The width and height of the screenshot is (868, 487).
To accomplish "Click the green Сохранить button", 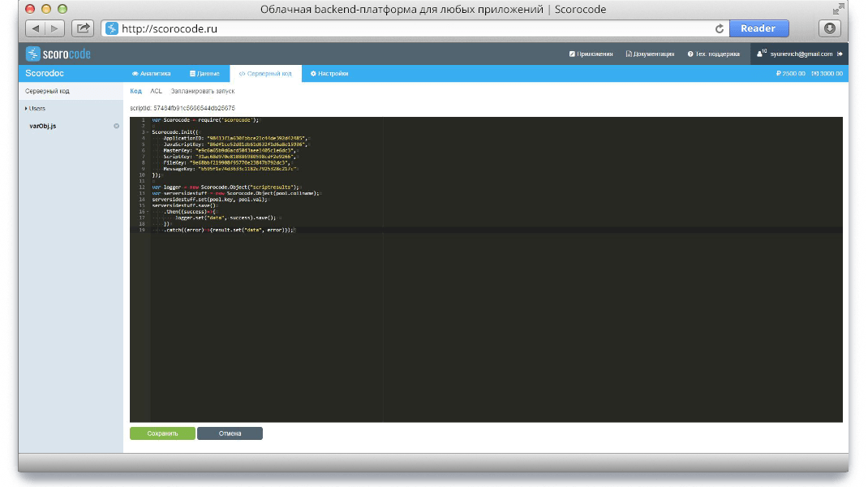I will click(162, 433).
